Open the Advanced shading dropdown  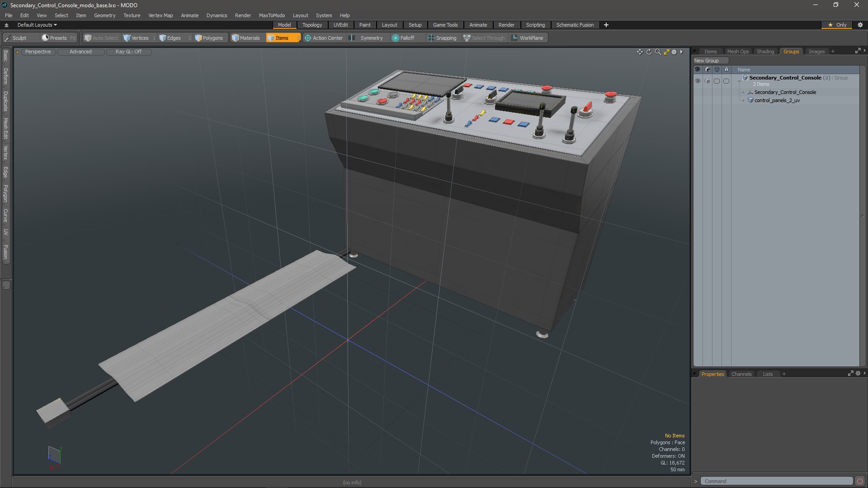tap(80, 52)
